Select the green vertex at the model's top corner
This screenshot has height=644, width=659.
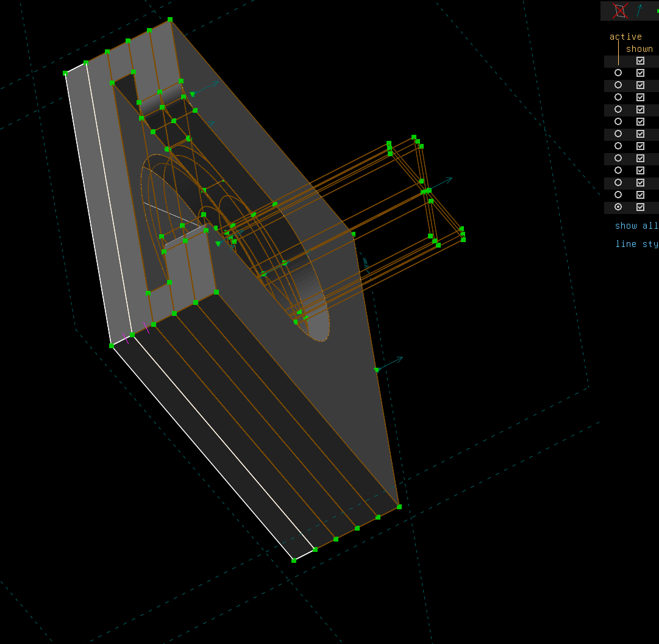pyautogui.click(x=170, y=20)
